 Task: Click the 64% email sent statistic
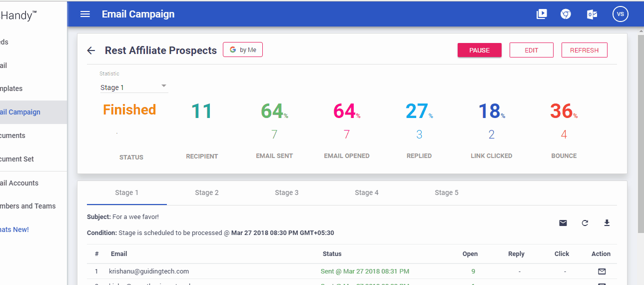(274, 111)
